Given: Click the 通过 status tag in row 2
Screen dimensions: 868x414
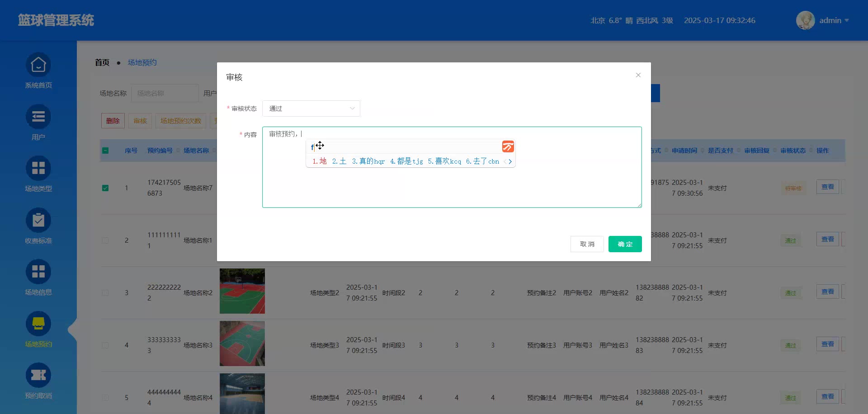Looking at the screenshot, I should pyautogui.click(x=791, y=240).
